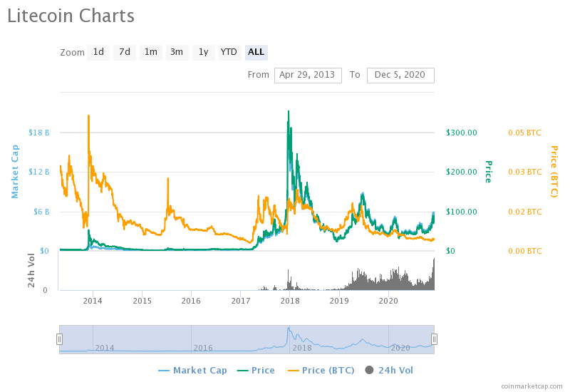Toggle the Price (BTC) legend series
The image size is (570, 392).
(x=321, y=370)
